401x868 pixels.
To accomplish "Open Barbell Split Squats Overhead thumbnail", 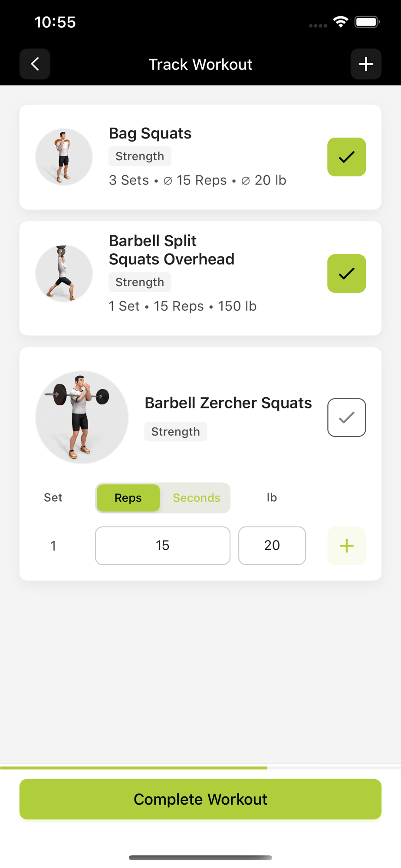I will click(64, 273).
